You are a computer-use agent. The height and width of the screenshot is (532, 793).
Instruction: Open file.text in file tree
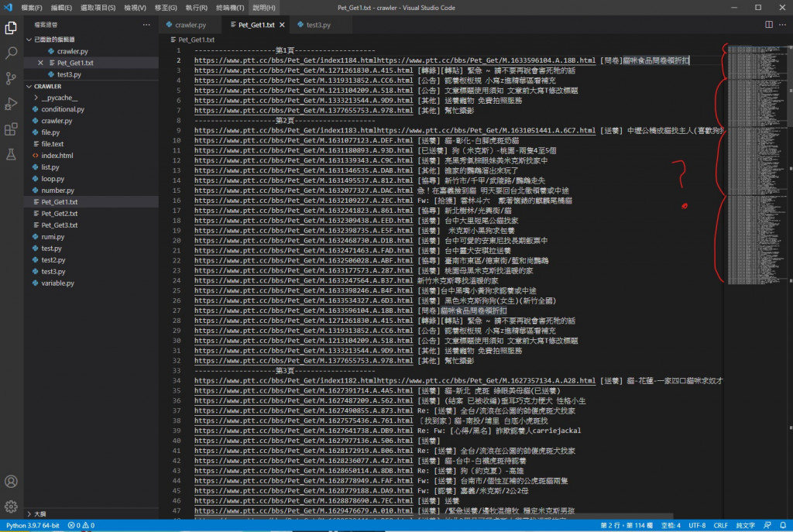[x=53, y=144]
